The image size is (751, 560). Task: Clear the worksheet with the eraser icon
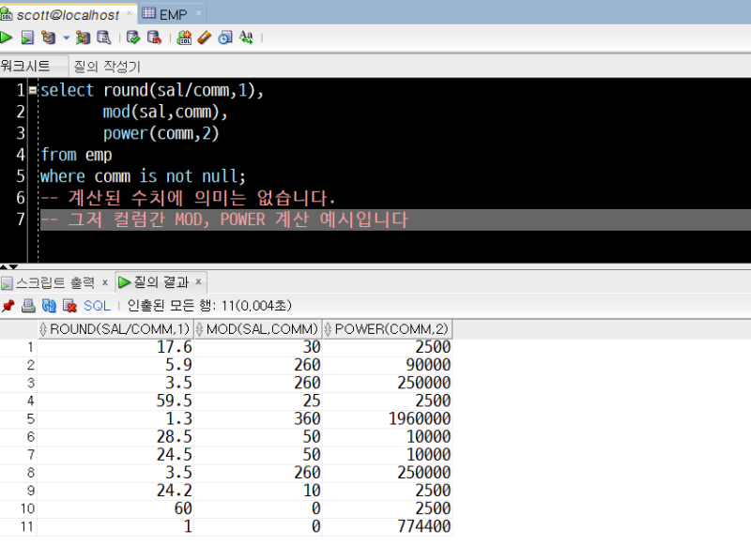[x=203, y=38]
